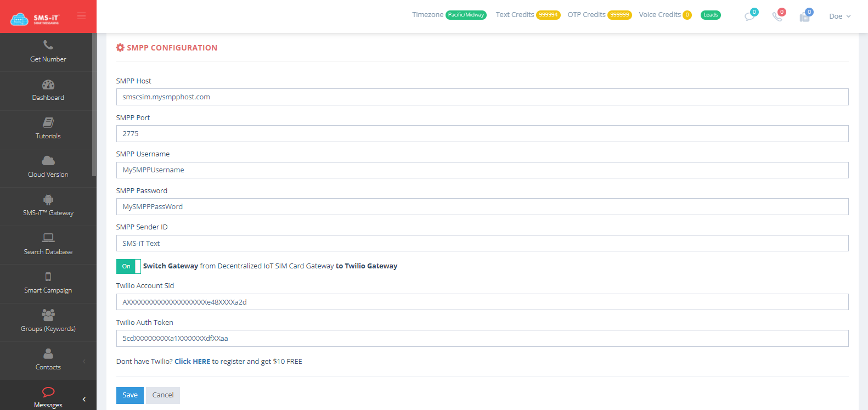Open chat notifications in top bar
This screenshot has height=410, width=868.
click(x=750, y=16)
